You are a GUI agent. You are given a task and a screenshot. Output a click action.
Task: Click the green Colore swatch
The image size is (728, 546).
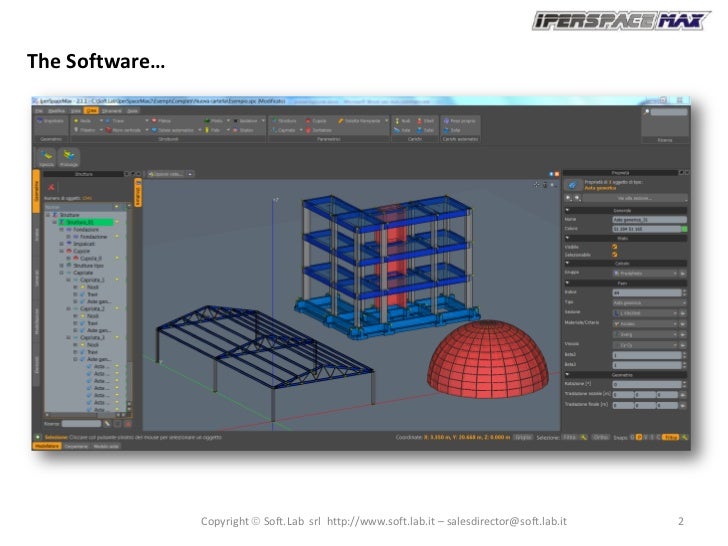tap(684, 228)
